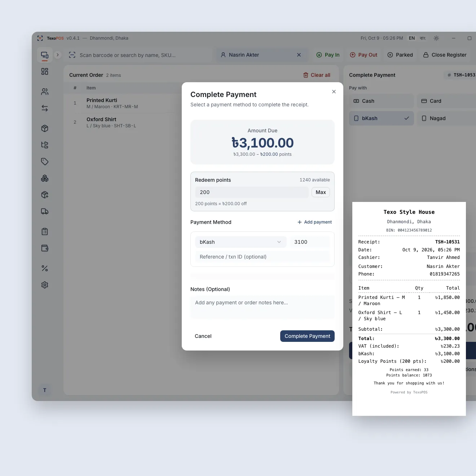This screenshot has height=476, width=476.
Task: Open the percent discounts icon in sidebar
Action: (x=45, y=268)
